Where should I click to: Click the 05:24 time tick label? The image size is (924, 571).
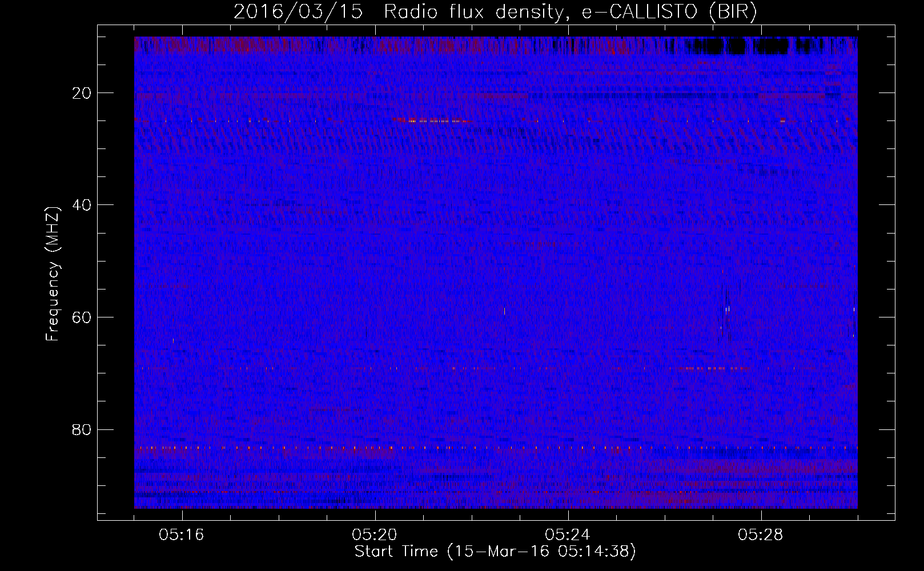click(x=568, y=535)
